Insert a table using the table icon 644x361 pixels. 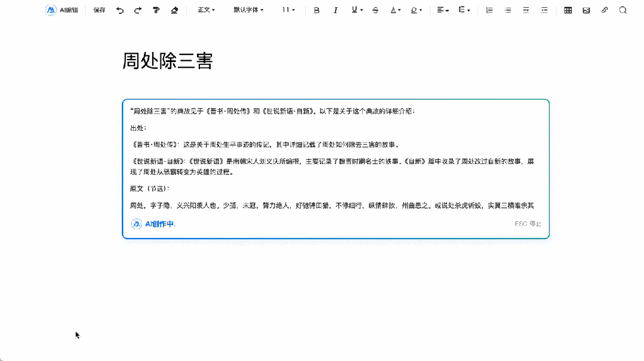[568, 10]
